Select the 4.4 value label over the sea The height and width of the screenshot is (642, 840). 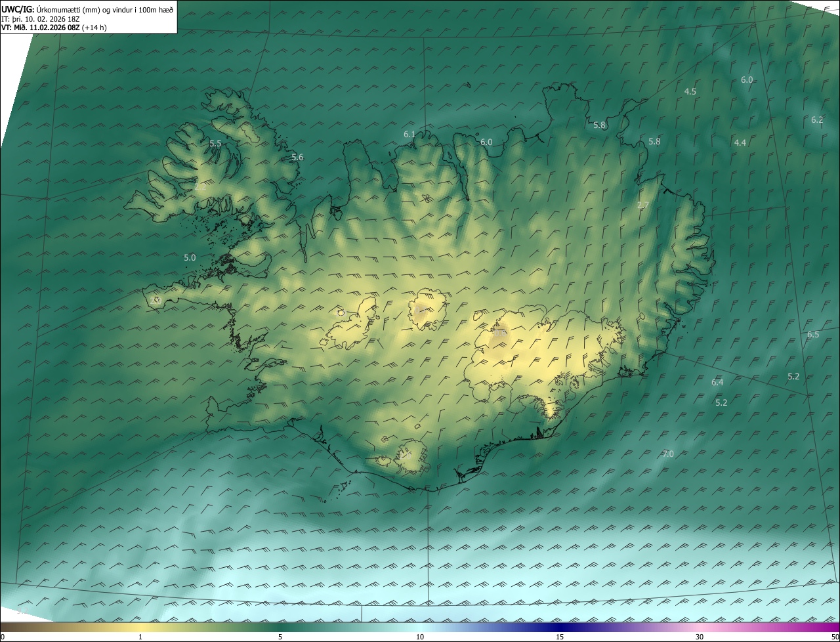click(x=740, y=142)
